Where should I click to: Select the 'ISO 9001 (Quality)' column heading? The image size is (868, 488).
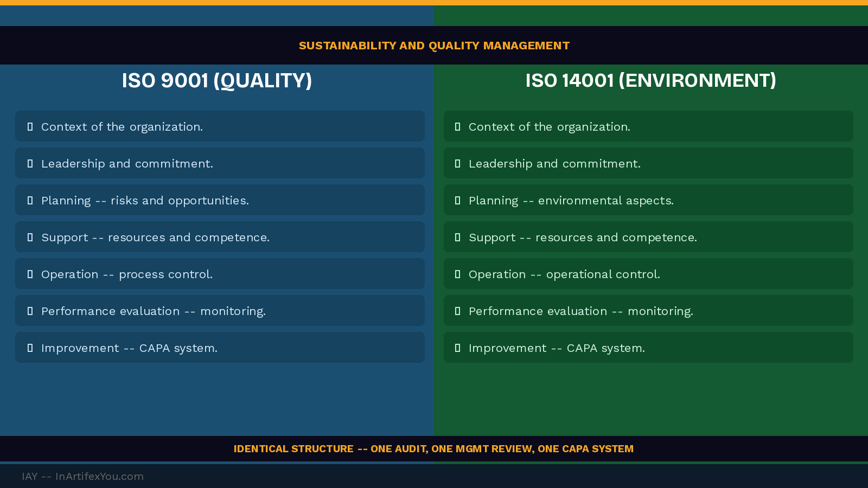coord(217,81)
